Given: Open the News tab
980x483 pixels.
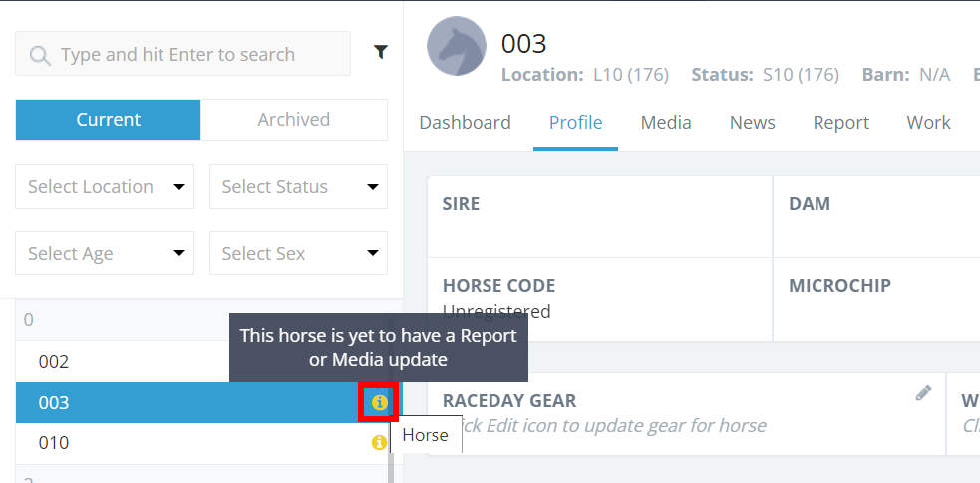Looking at the screenshot, I should (x=752, y=123).
